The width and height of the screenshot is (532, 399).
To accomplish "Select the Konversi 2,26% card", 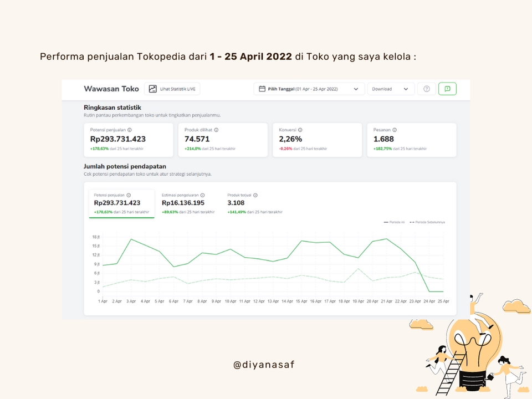I will [x=317, y=140].
